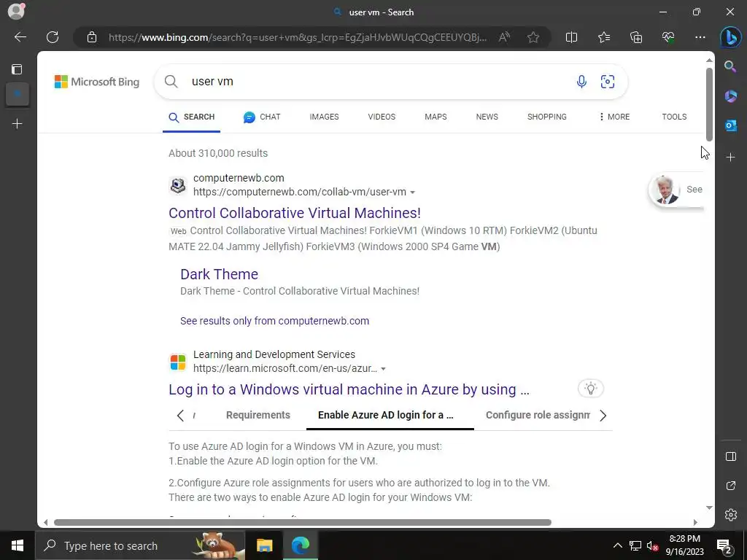Go to next answer tabs arrow

pyautogui.click(x=603, y=415)
